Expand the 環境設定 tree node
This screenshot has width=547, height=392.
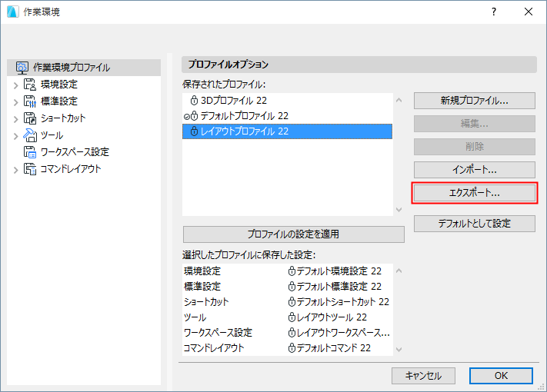click(x=15, y=85)
